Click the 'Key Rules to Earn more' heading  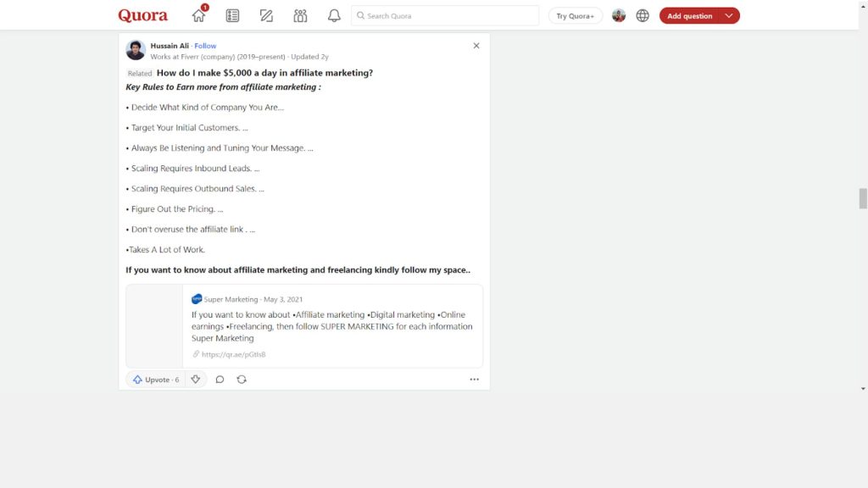[x=223, y=87]
